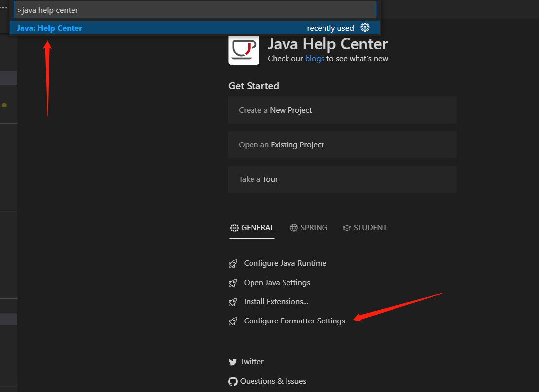This screenshot has width=539, height=392.
Task: Click the rocket icon beside Install Extensions
Action: click(233, 302)
